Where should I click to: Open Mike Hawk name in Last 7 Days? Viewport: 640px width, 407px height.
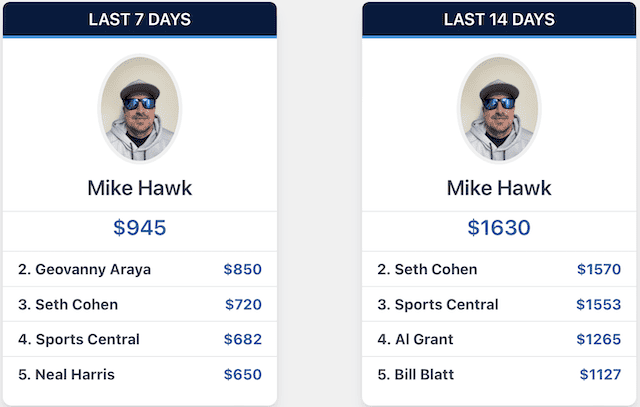140,188
